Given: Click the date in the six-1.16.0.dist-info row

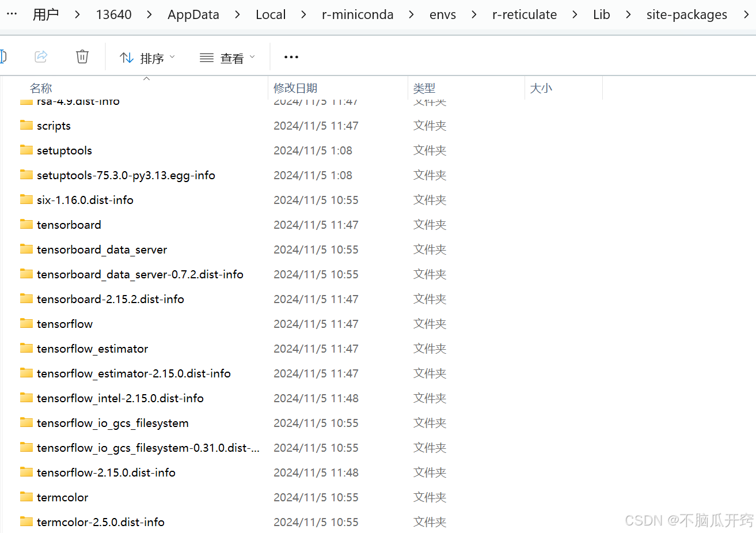Looking at the screenshot, I should (x=316, y=200).
